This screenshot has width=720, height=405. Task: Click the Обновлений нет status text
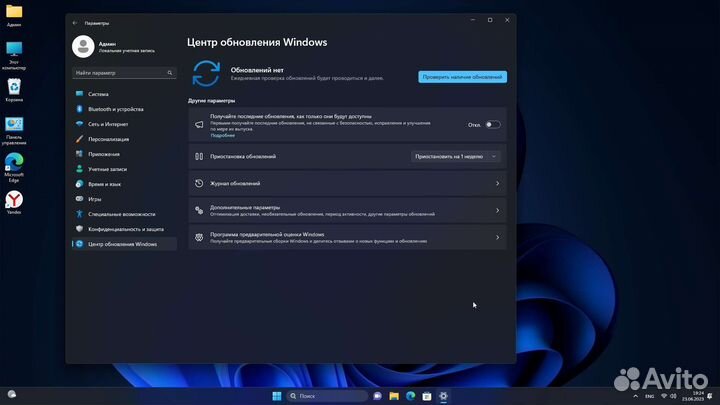tap(257, 70)
